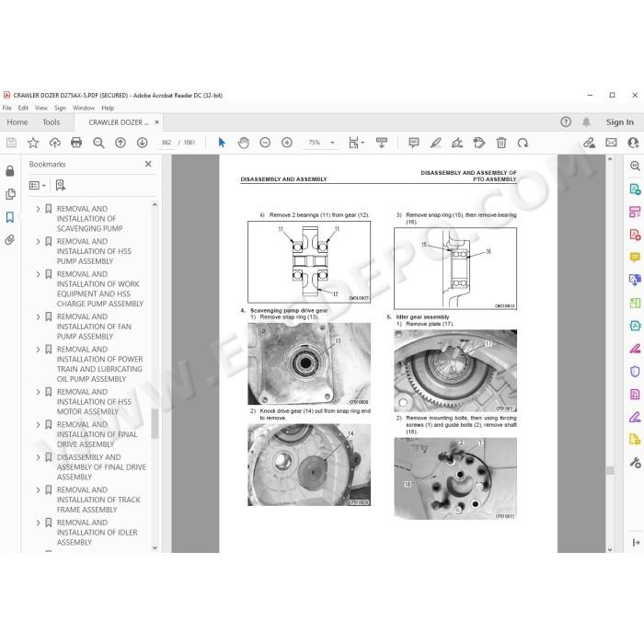Toggle the Bookmarks panel sidebar icon
The image size is (644, 644).
[x=10, y=217]
